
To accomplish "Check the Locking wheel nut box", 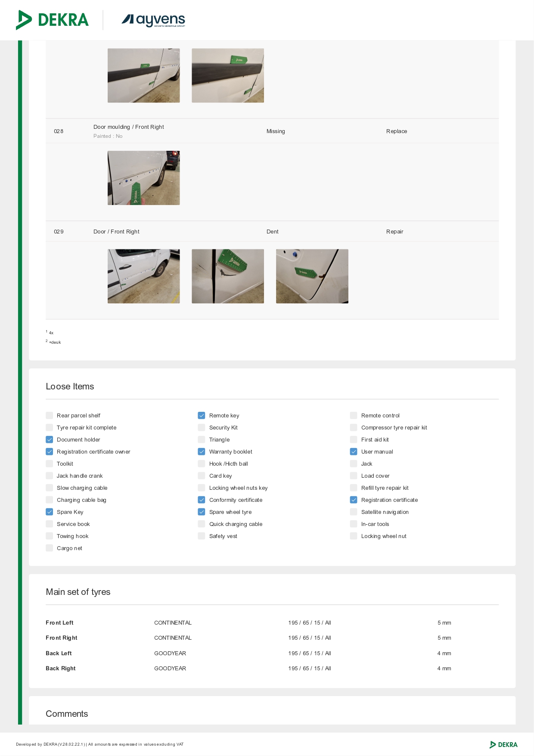I will 354,536.
